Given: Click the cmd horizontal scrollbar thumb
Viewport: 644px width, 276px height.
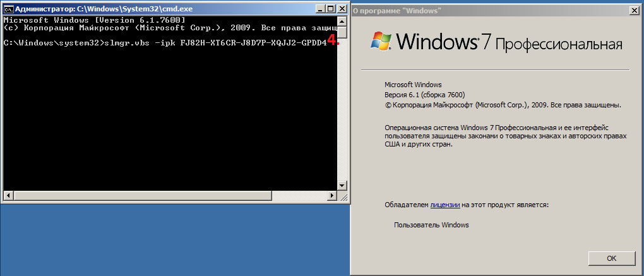Looking at the screenshot, I should [x=142, y=195].
